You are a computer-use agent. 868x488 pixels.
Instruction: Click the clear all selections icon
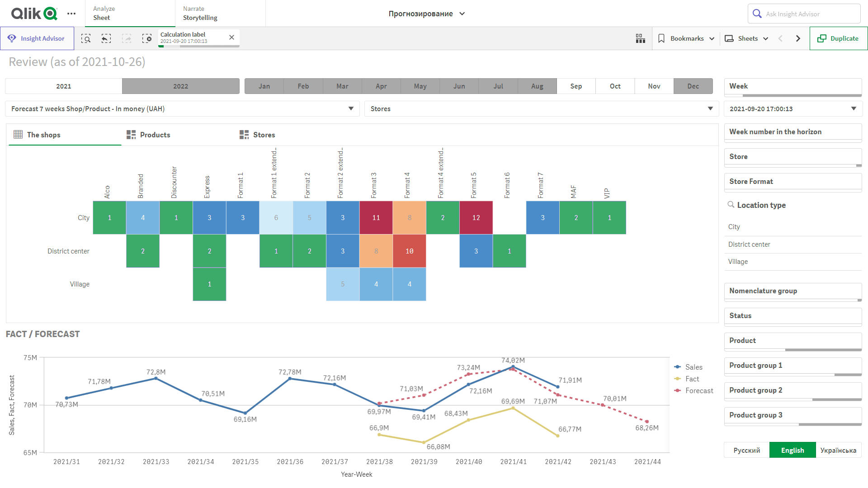tap(147, 38)
